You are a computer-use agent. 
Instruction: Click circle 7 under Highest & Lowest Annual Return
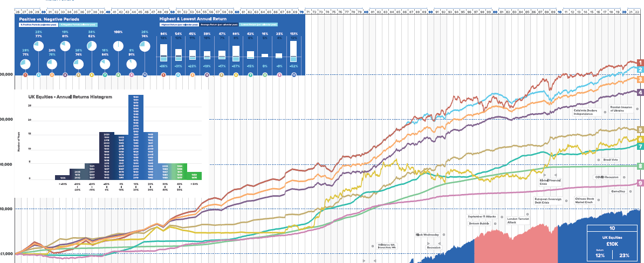pos(250,75)
